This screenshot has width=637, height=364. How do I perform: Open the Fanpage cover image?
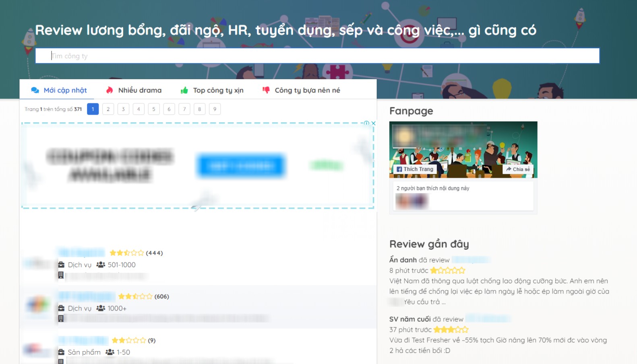(x=463, y=150)
